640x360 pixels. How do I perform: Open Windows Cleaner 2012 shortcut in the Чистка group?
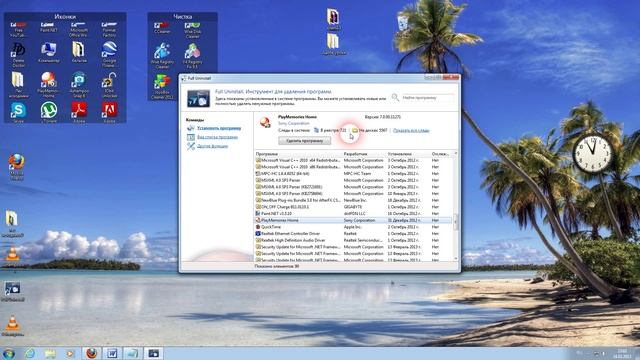[162, 87]
